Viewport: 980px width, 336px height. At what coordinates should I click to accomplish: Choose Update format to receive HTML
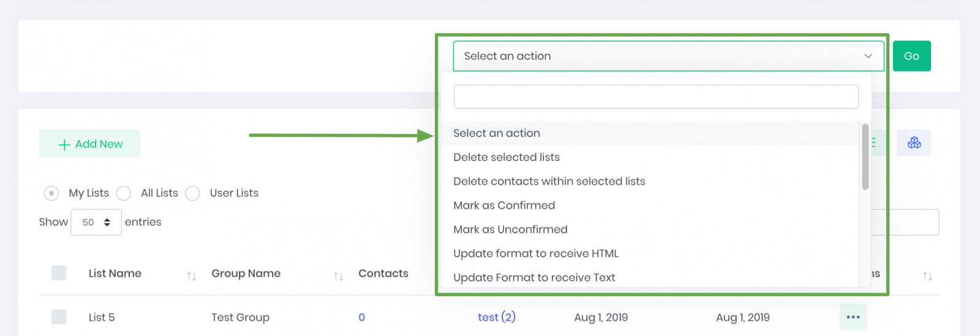coord(535,253)
